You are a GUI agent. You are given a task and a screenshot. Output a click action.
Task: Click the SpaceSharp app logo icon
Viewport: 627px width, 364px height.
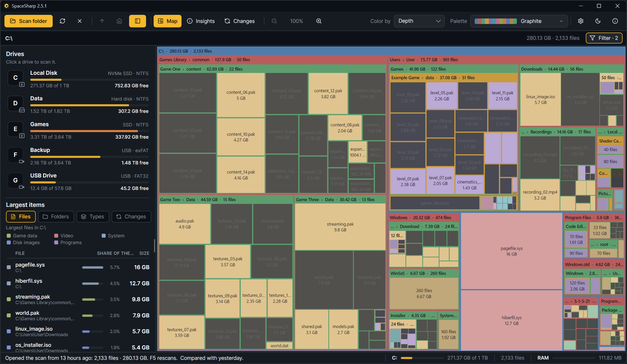click(7, 6)
